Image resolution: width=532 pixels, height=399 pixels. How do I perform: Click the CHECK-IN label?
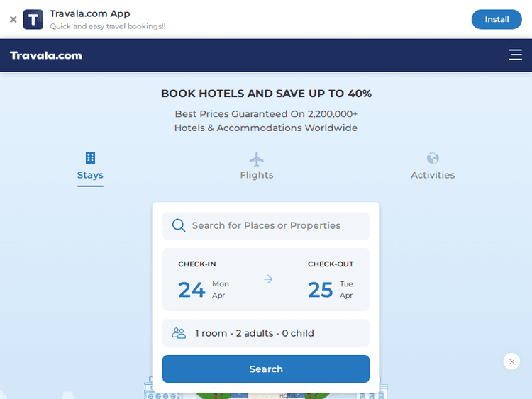tap(197, 264)
